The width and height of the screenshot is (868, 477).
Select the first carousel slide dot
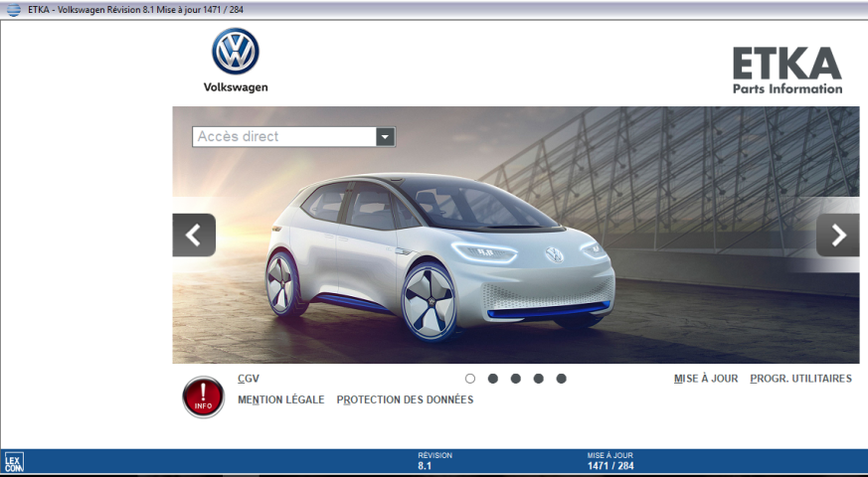(470, 379)
